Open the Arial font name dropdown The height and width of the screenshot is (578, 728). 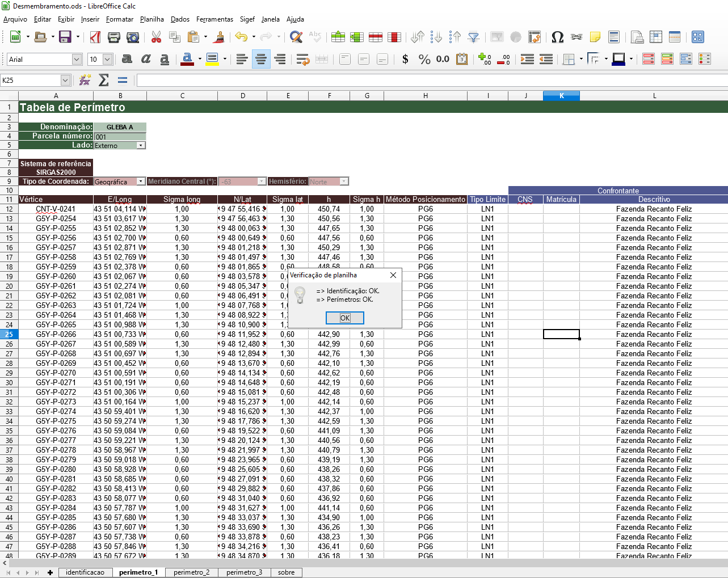tap(77, 59)
